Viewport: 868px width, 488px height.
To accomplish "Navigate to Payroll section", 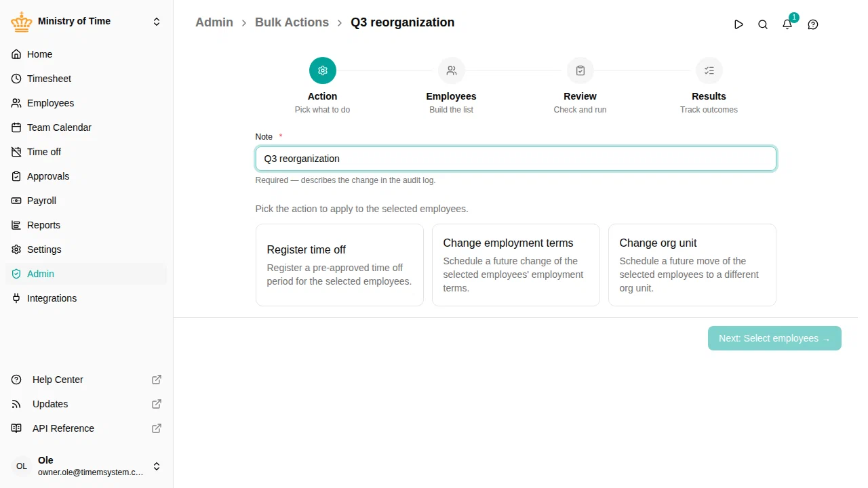I will 86,201.
